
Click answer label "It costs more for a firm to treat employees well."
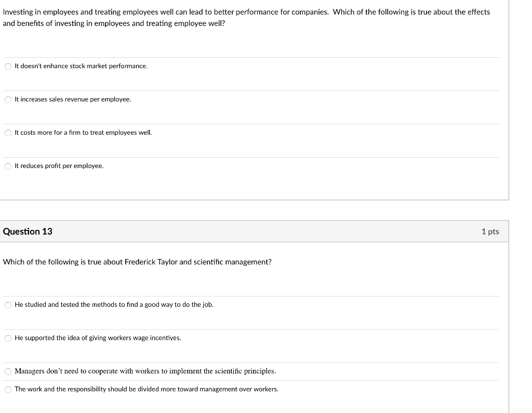pos(83,133)
